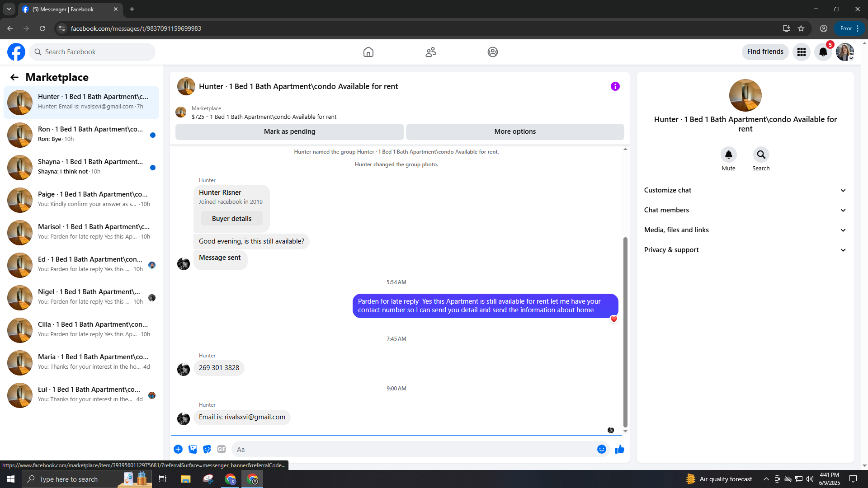Open the Friends icon in top navigation

click(431, 52)
